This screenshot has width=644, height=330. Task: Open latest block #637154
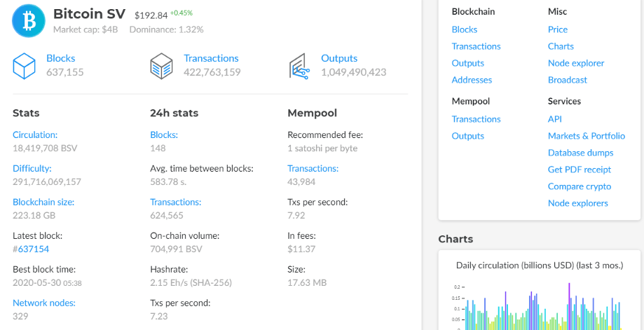(33, 249)
